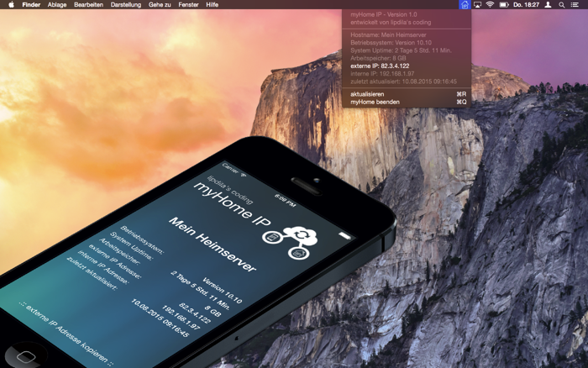
Task: Open the Bearbeiten menu
Action: 88,5
